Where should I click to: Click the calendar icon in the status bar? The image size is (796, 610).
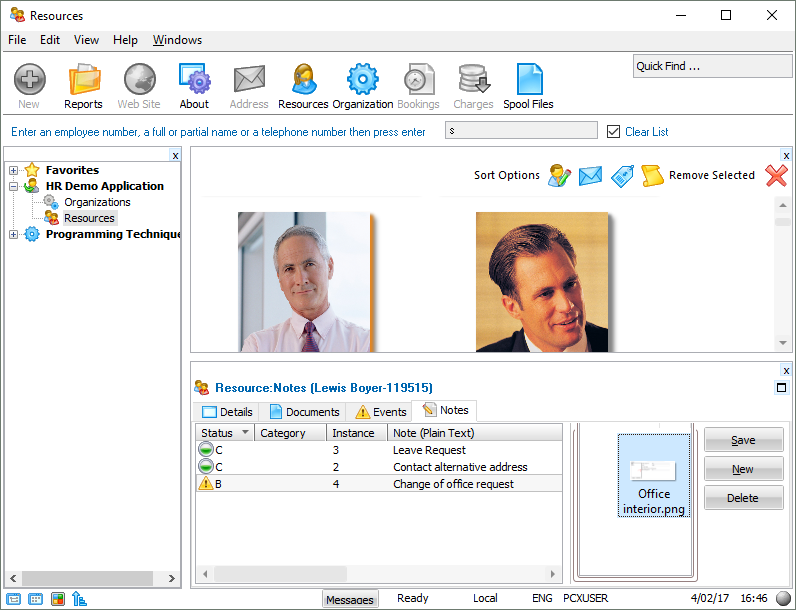click(x=14, y=599)
